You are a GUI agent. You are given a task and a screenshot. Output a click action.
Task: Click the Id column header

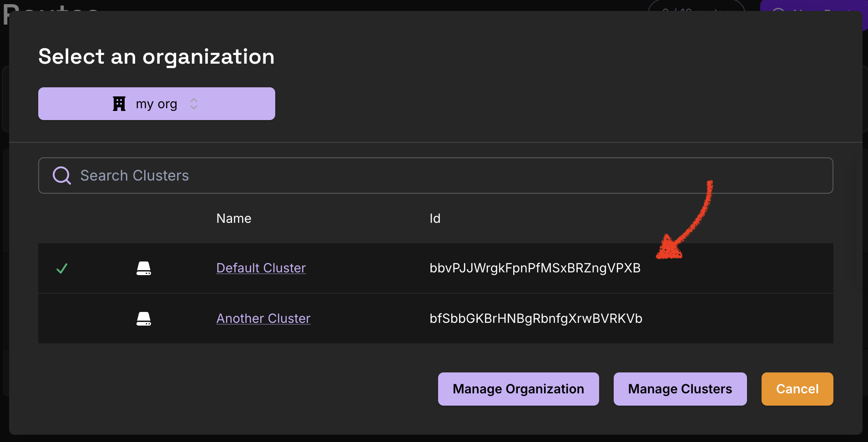[x=435, y=218]
